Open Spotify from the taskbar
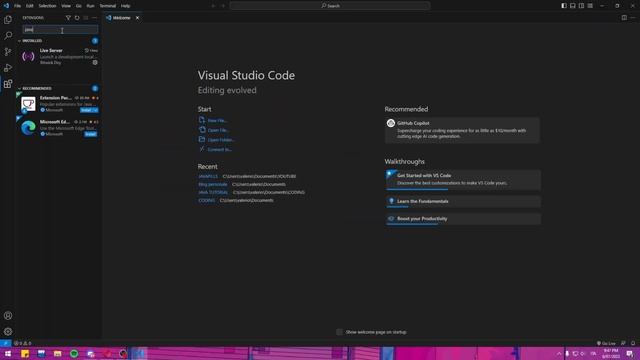 [74, 354]
